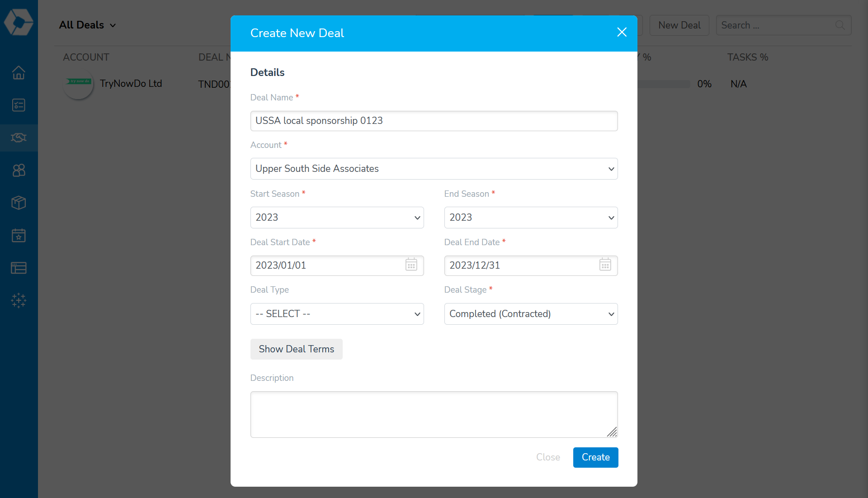868x498 pixels.
Task: Click the New Deal button
Action: click(679, 25)
